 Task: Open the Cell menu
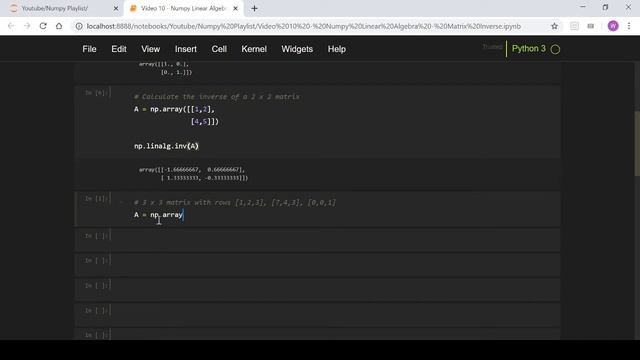[x=219, y=49]
